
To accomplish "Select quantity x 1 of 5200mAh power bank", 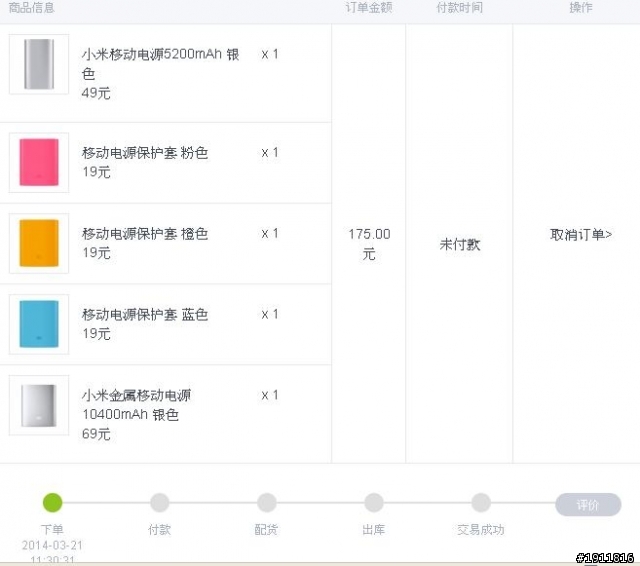I will pos(270,54).
